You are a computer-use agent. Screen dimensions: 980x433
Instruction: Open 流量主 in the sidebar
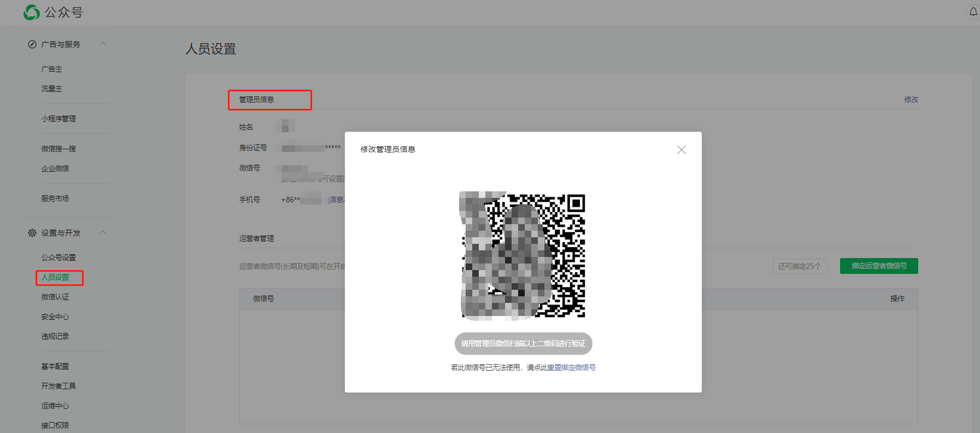51,89
